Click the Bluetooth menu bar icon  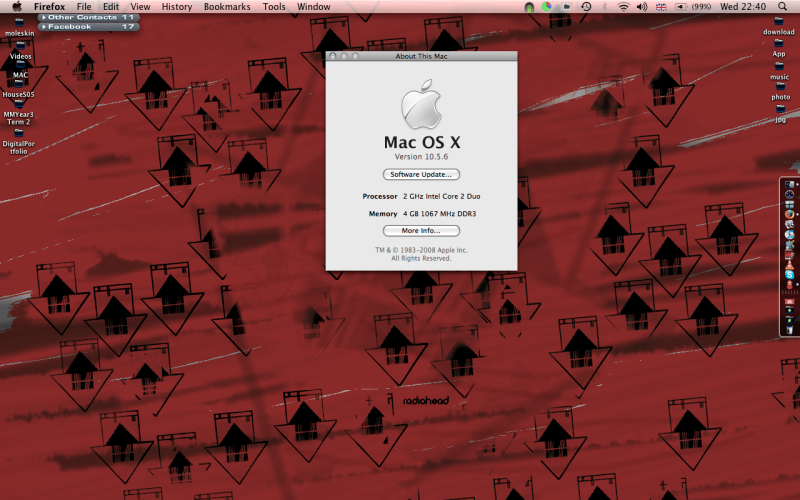(605, 7)
